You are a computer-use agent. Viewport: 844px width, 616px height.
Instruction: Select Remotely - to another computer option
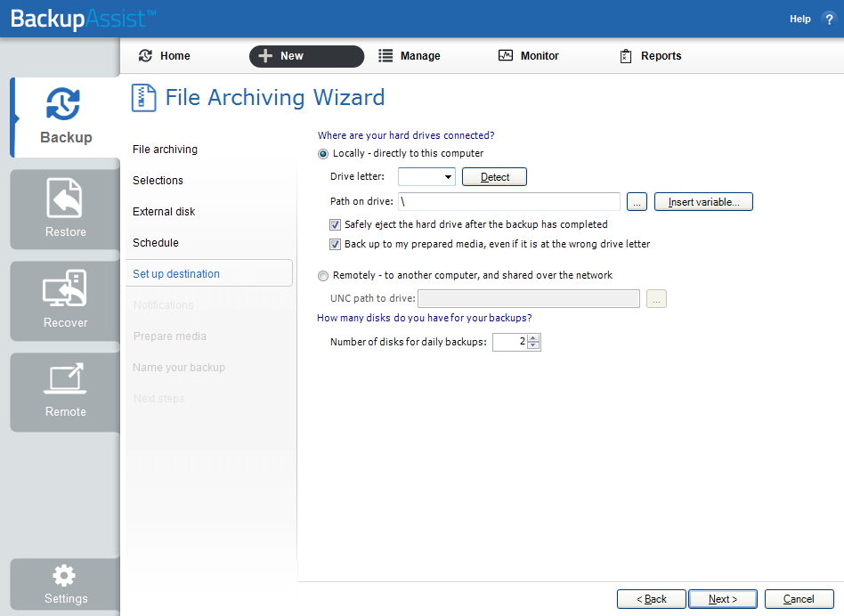(323, 276)
